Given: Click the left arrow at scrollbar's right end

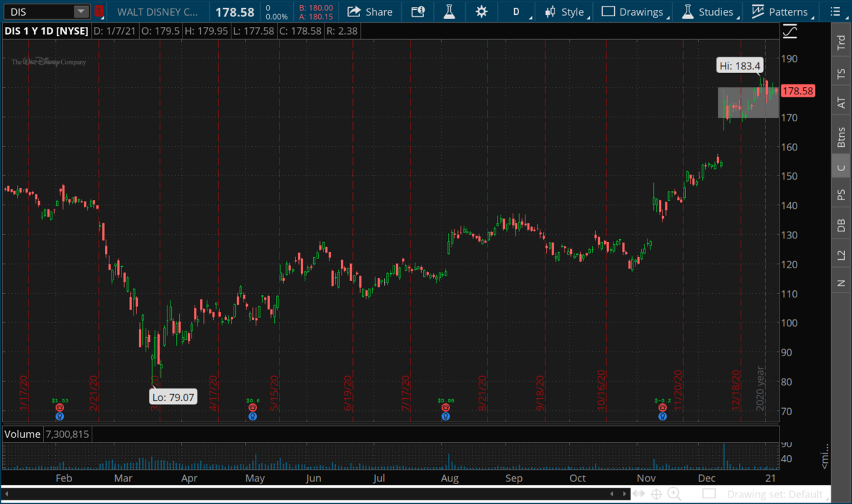Looking at the screenshot, I should pos(611,493).
